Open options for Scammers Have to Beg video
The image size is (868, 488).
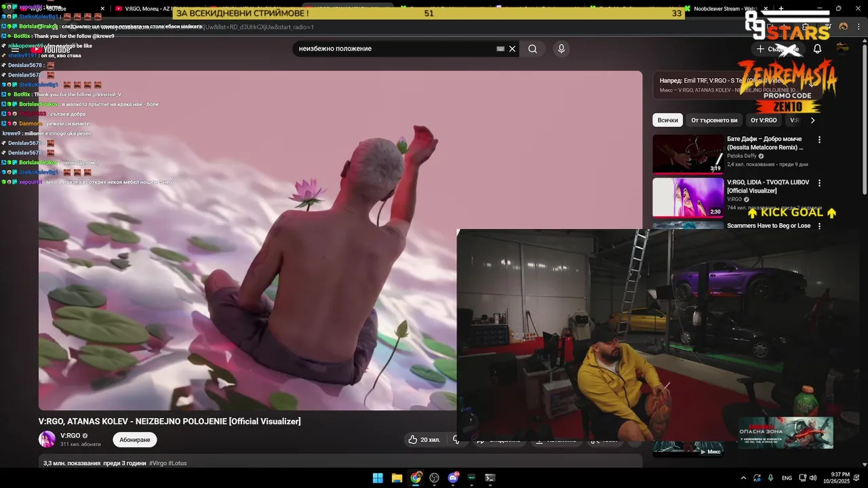(819, 226)
